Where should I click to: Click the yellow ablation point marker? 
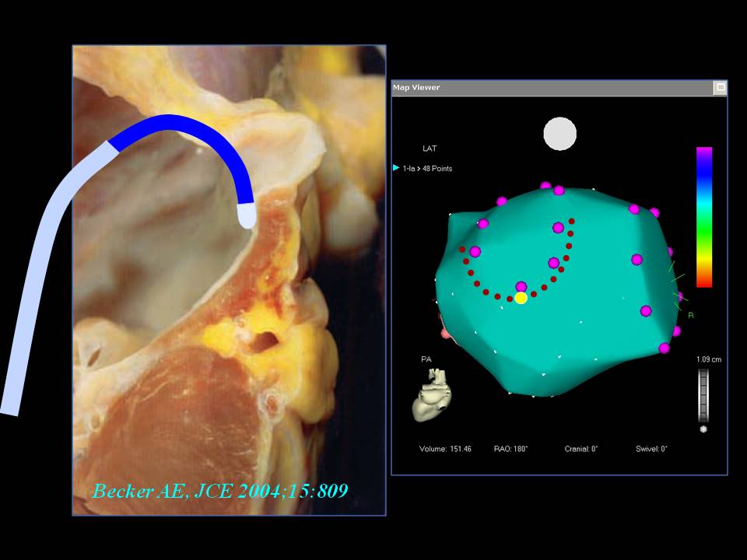click(521, 298)
